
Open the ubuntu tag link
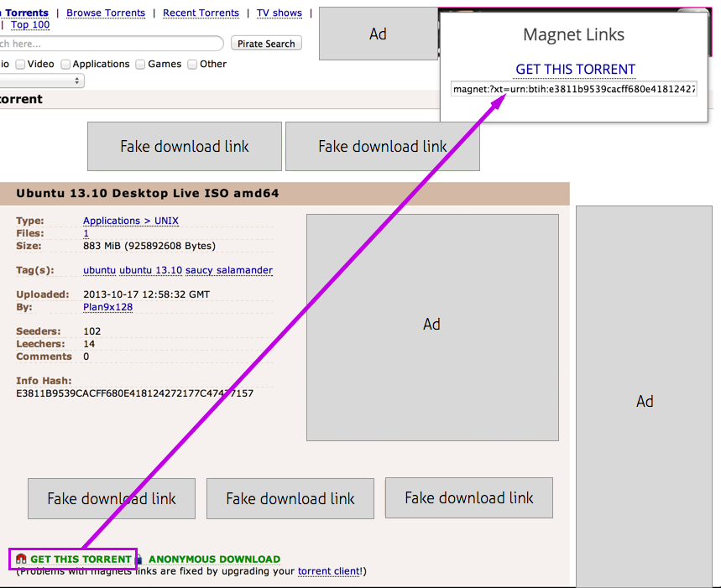click(99, 270)
